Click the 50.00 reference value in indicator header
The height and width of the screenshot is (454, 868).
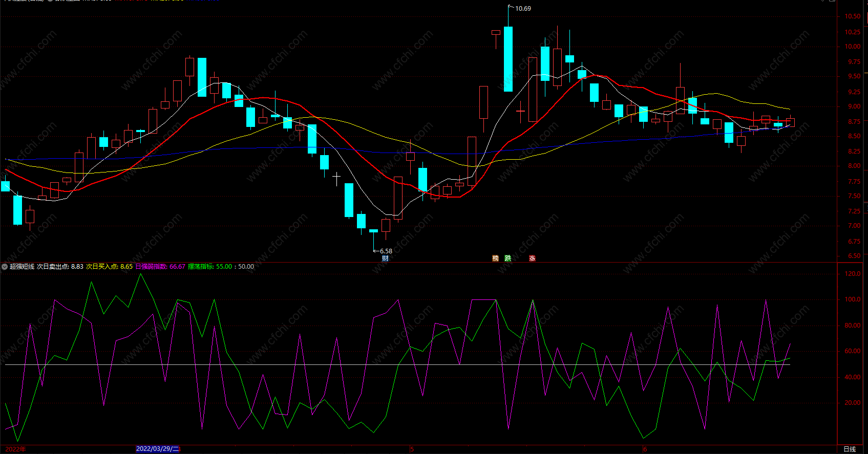tap(246, 267)
